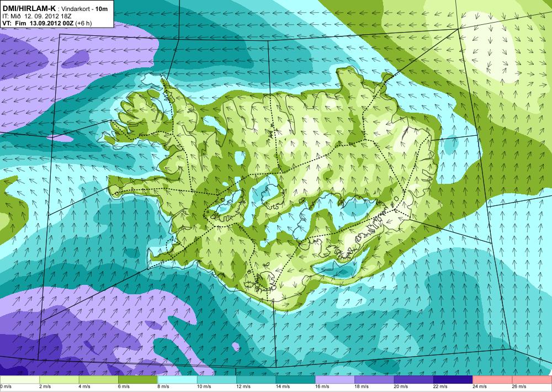Click the '12 m/s' legend label
Image resolution: width=552 pixels, height=392 pixels.
[x=244, y=386]
